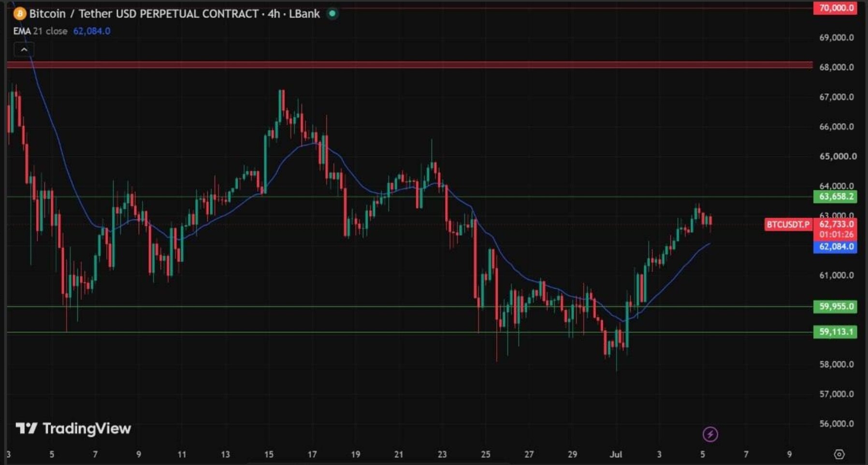Click the orange Bitcoin symbol icon
Viewport: 868px width, 465px height.
click(x=20, y=14)
